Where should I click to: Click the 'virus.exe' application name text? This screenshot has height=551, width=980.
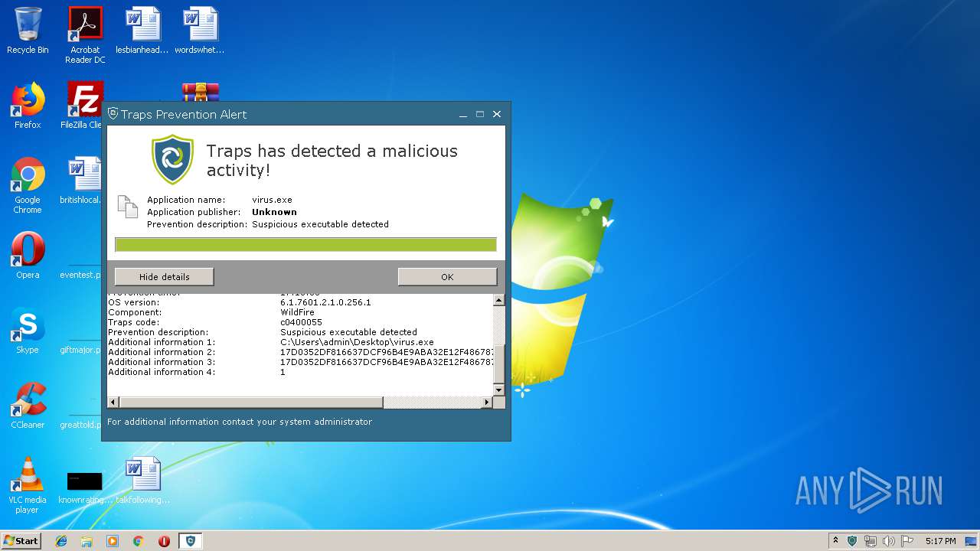tap(272, 200)
